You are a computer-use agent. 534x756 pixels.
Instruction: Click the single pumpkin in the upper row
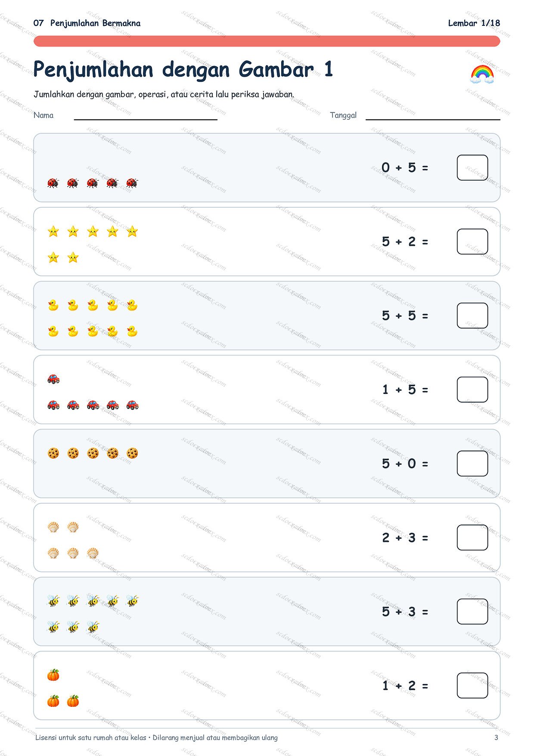(53, 675)
